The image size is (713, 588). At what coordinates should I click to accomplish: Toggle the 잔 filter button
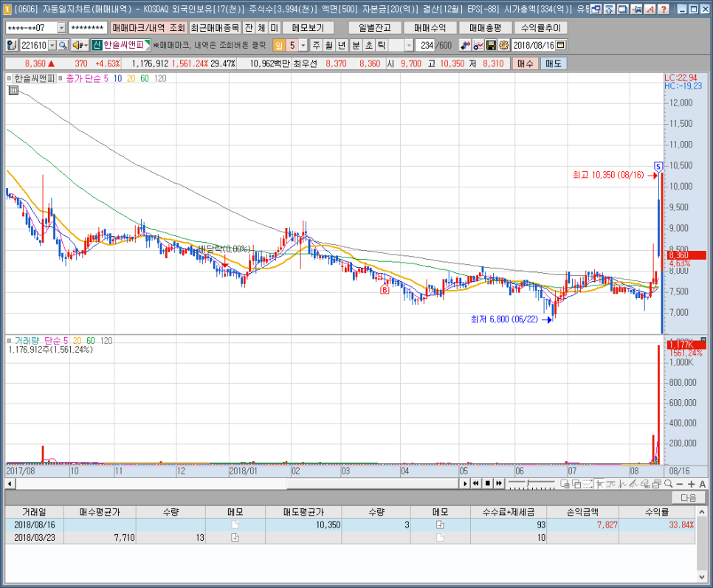(249, 28)
